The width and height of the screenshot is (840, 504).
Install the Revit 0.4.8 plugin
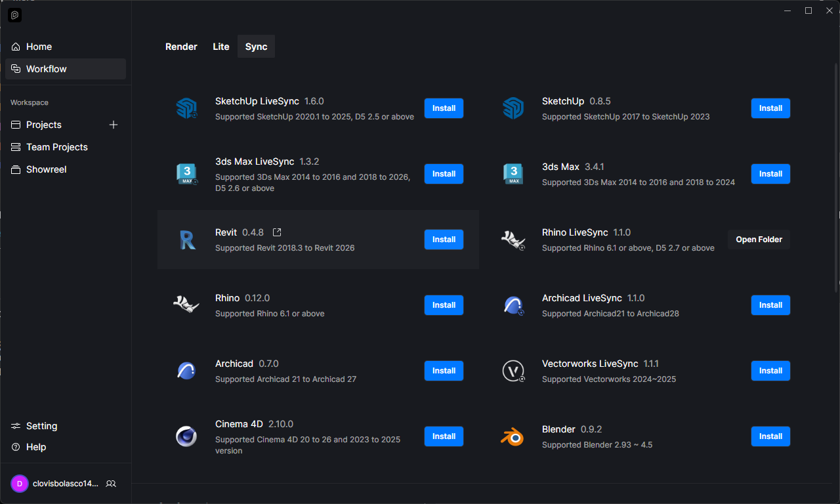(x=444, y=240)
